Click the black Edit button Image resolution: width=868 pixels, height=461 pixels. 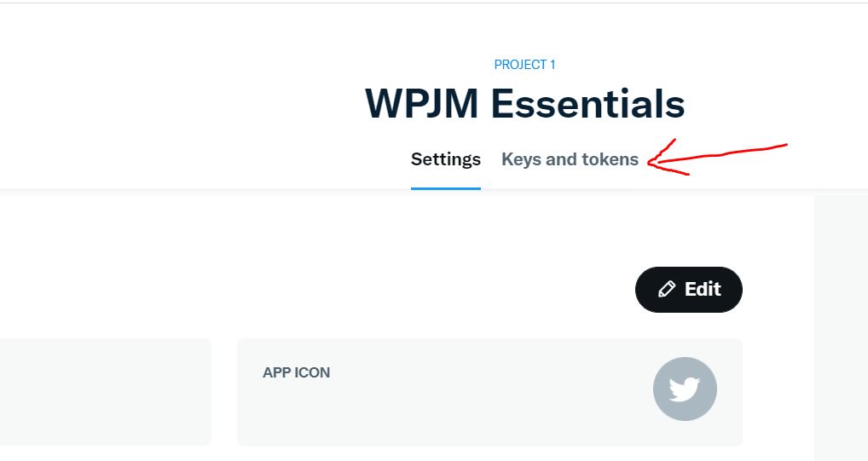689,290
